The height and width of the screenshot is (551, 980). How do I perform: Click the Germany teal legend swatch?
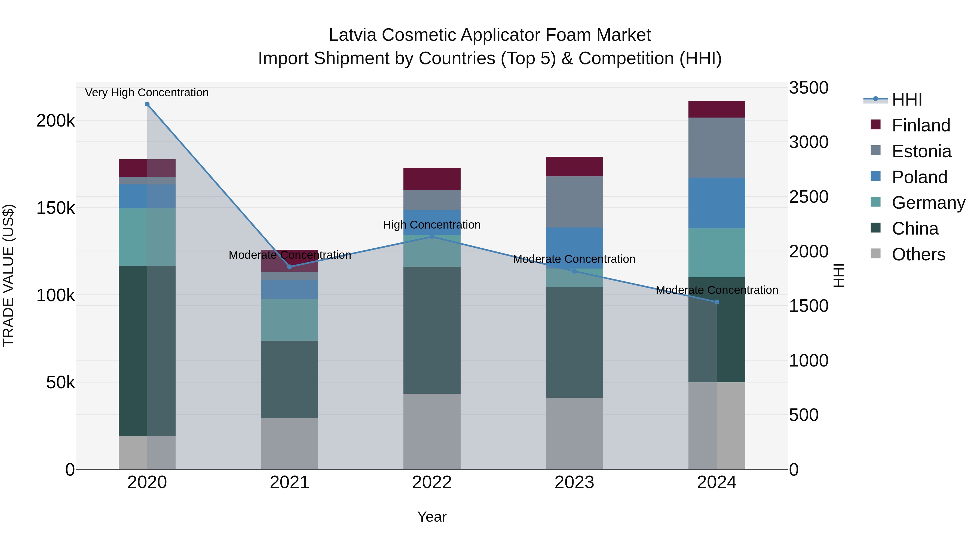(875, 202)
